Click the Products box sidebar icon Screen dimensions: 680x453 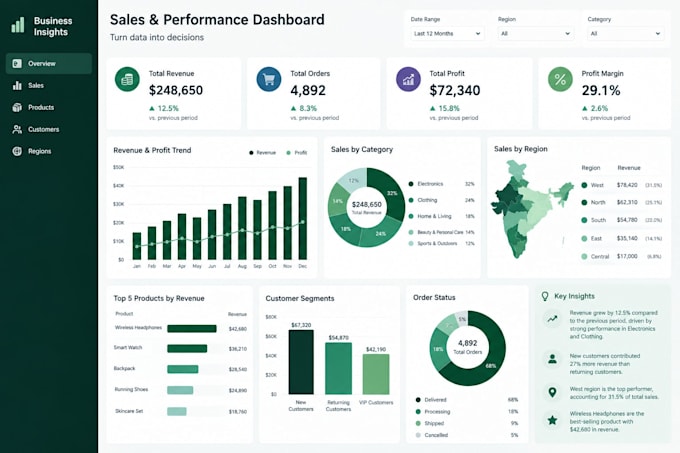pyautogui.click(x=17, y=107)
